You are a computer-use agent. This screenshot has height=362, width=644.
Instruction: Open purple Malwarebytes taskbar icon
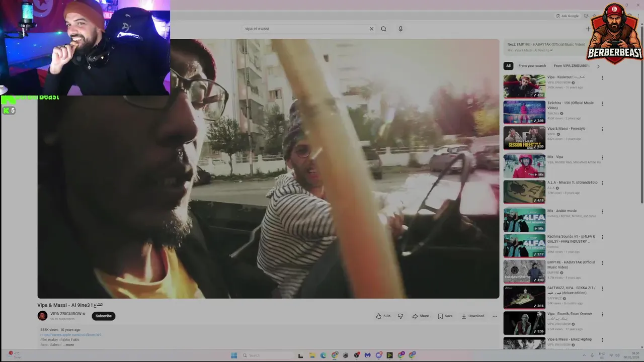click(x=368, y=355)
